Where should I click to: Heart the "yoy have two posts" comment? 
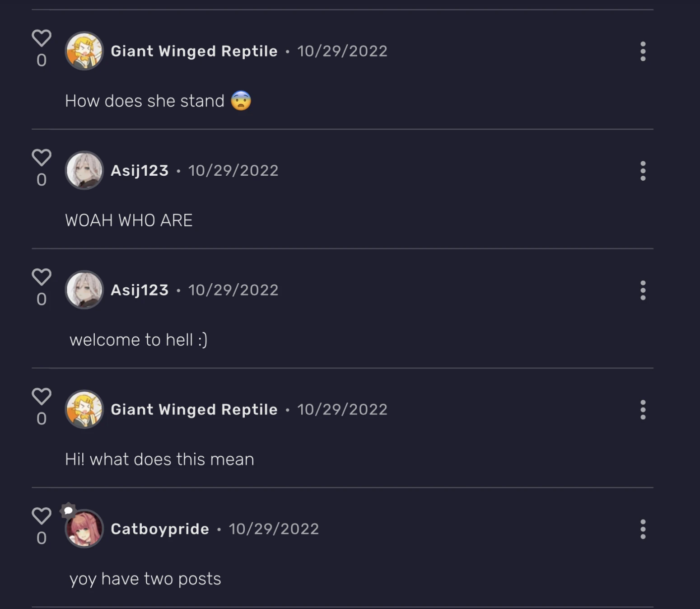42,516
